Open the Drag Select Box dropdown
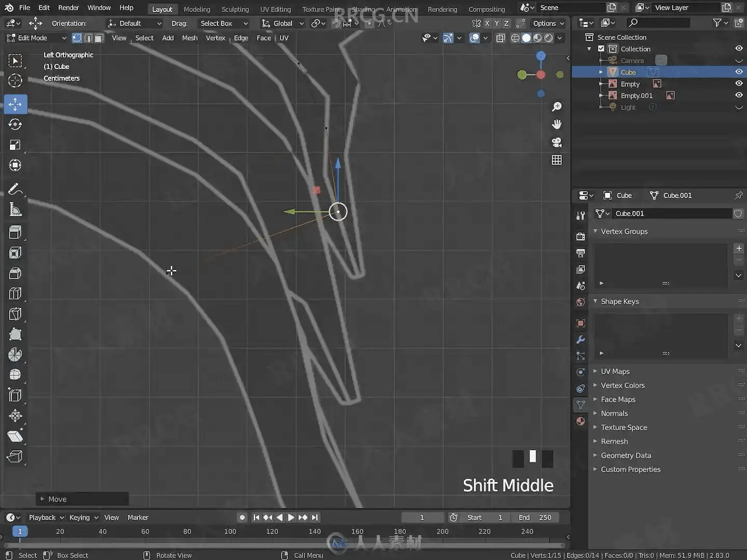Image resolution: width=747 pixels, height=560 pixels. (x=224, y=23)
